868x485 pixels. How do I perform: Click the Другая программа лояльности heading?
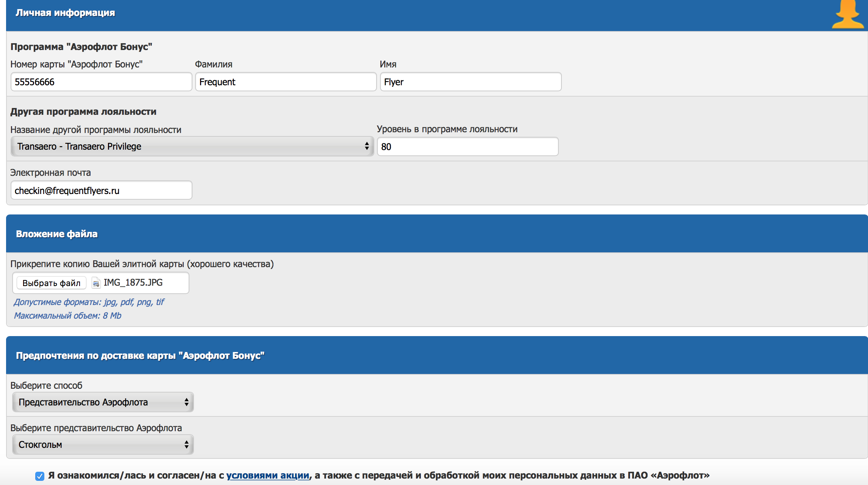[83, 112]
